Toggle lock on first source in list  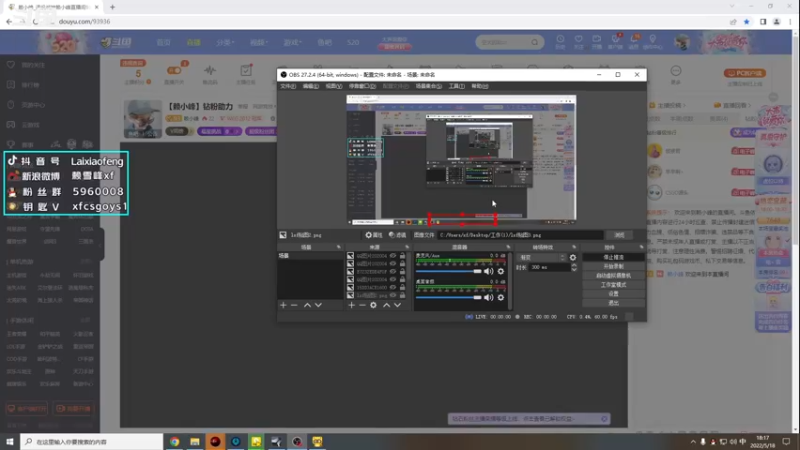click(x=403, y=256)
